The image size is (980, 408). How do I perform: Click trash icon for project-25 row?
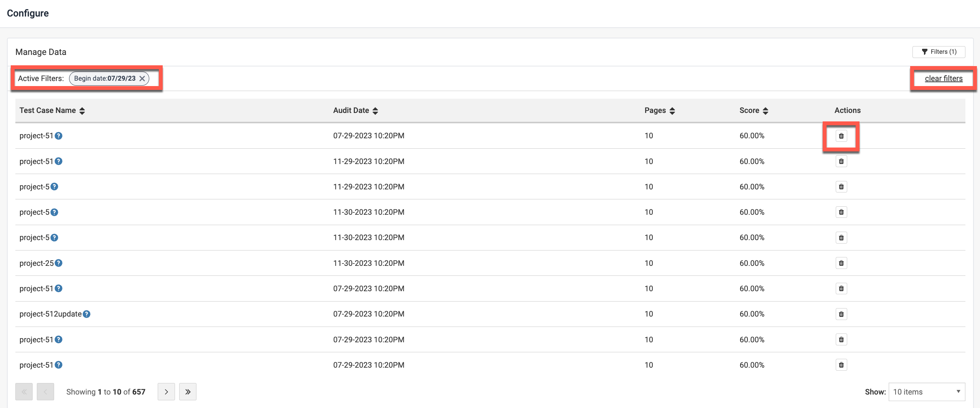841,263
